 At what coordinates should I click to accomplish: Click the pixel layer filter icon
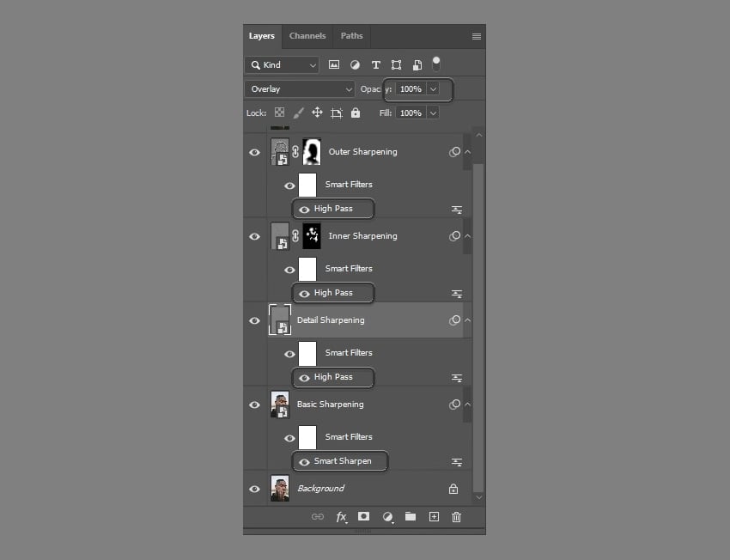[x=334, y=64]
